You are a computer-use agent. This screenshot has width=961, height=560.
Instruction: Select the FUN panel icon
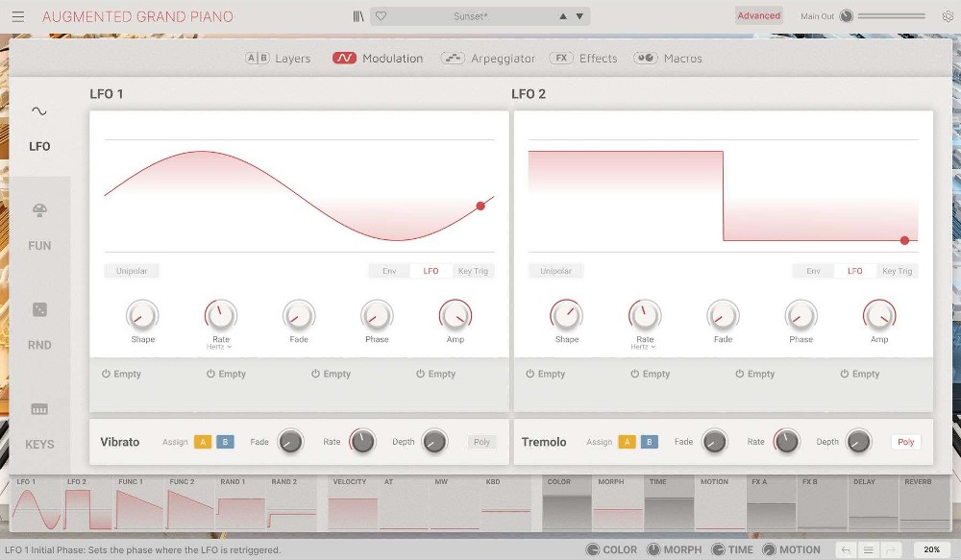(x=39, y=227)
